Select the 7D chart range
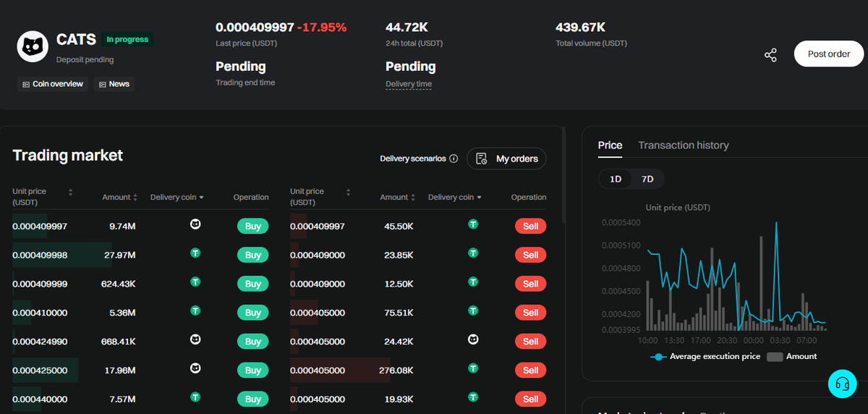Image resolution: width=868 pixels, height=414 pixels. (647, 179)
